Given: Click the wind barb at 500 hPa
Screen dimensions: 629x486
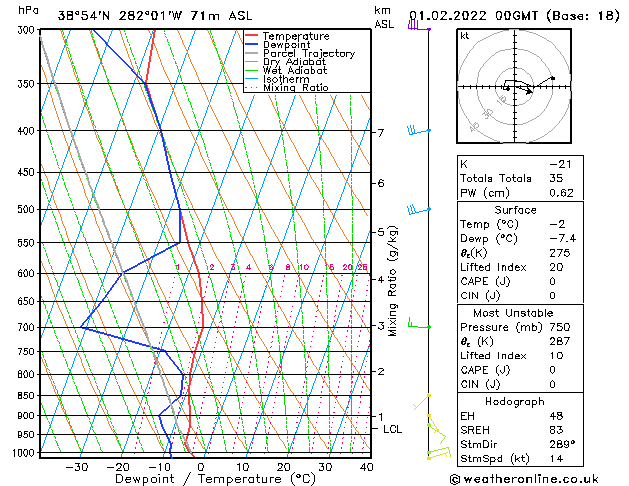Looking at the screenshot, I should pyautogui.click(x=417, y=210).
